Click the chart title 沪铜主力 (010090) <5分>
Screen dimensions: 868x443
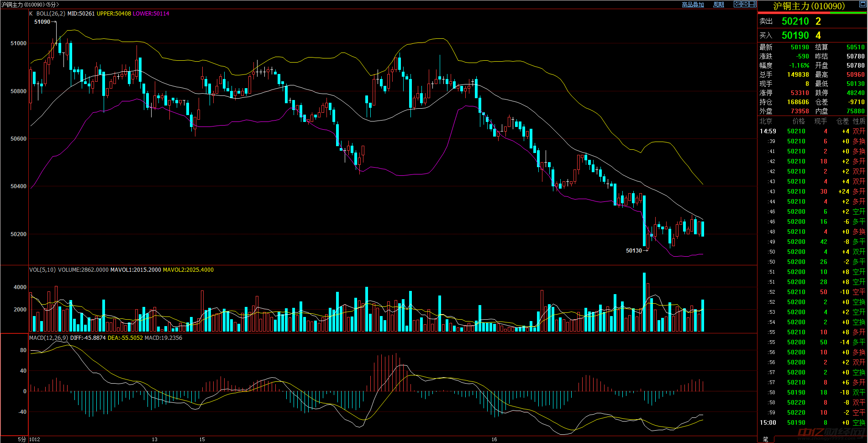click(31, 5)
